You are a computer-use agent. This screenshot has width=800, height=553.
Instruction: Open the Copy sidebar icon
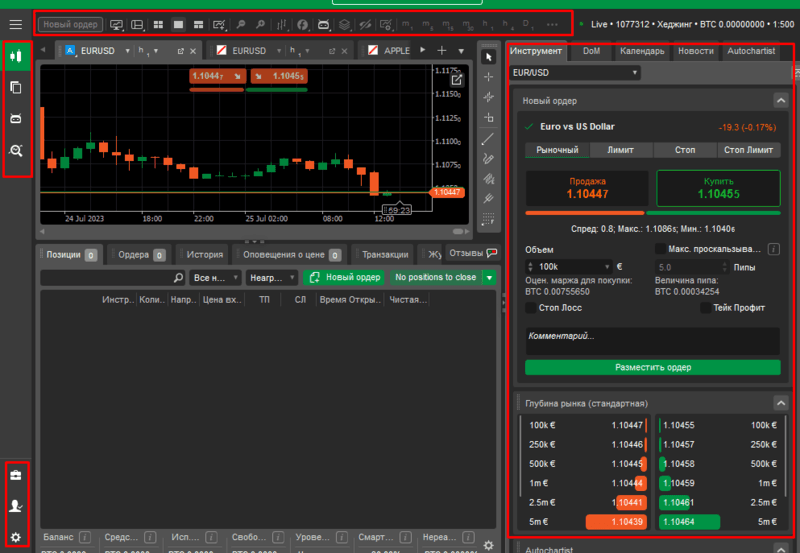[x=16, y=88]
